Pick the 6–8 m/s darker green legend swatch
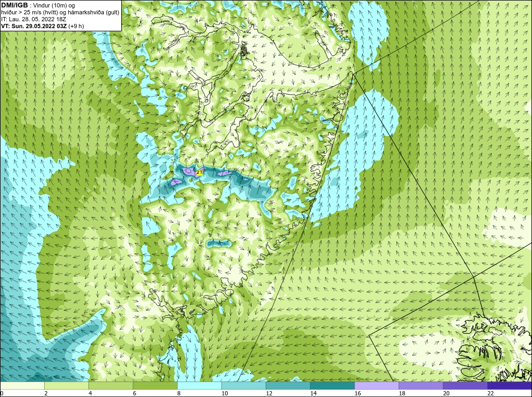The width and height of the screenshot is (532, 397). 155,385
